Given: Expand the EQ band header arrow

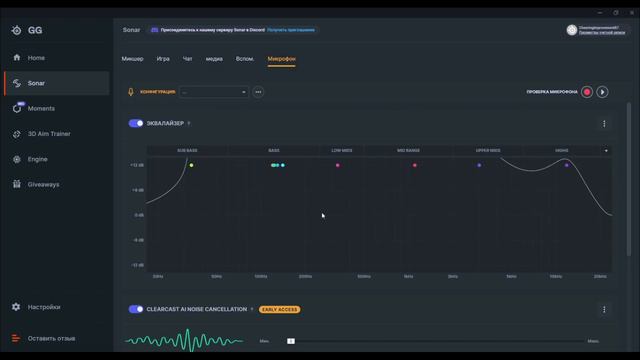Looking at the screenshot, I should pyautogui.click(x=606, y=151).
